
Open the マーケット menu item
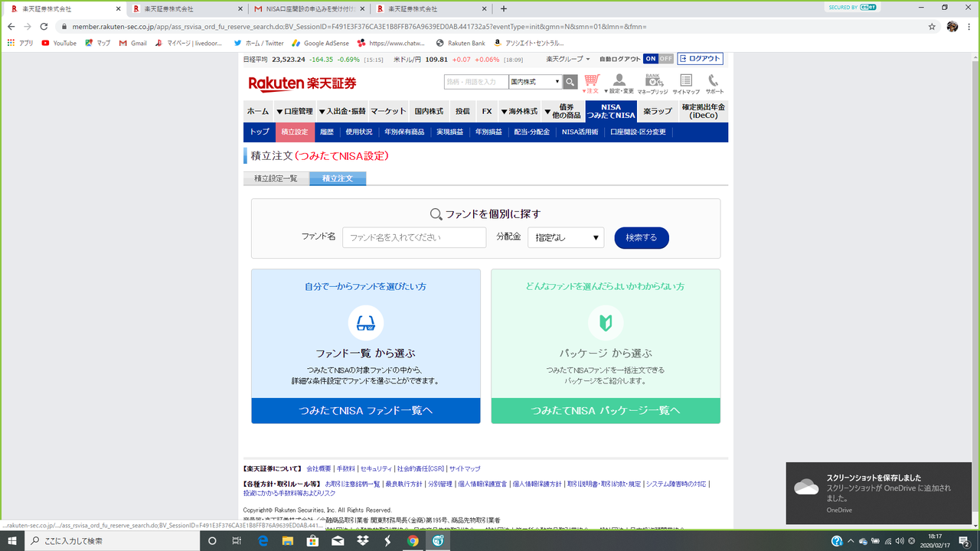(x=389, y=111)
